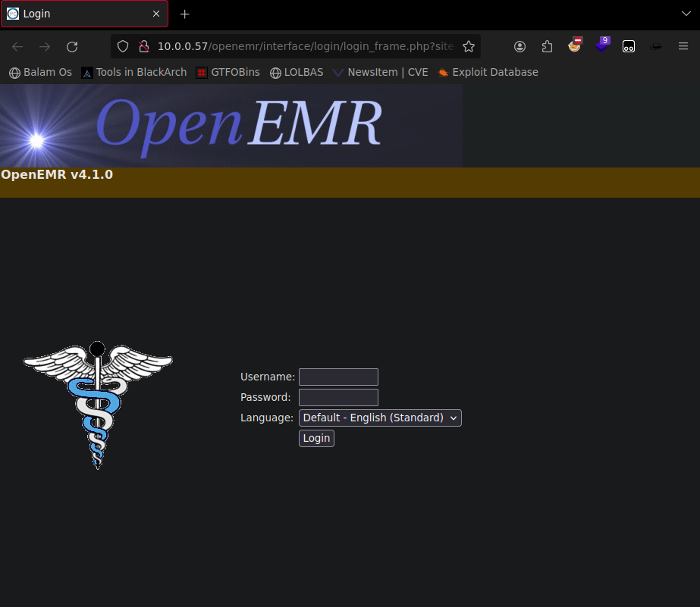Click the URL address bar

coord(303,47)
